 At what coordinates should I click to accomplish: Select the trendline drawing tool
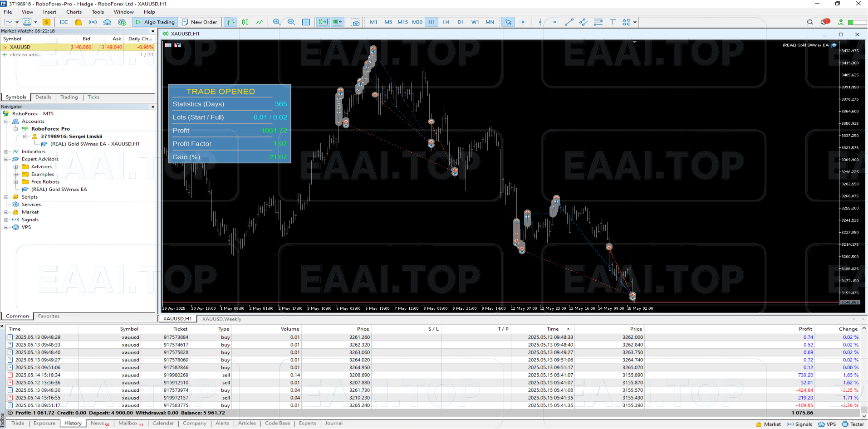(x=569, y=22)
